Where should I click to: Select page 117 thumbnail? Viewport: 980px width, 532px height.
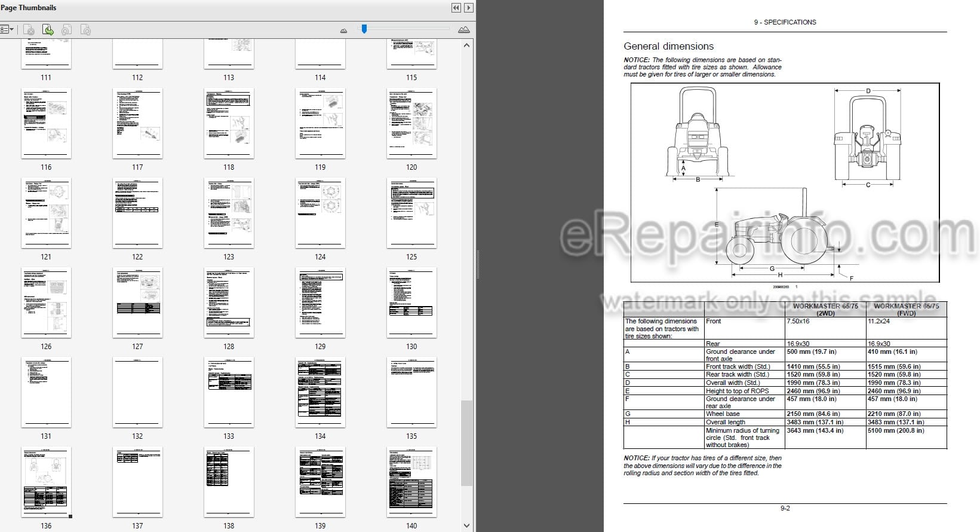point(137,123)
